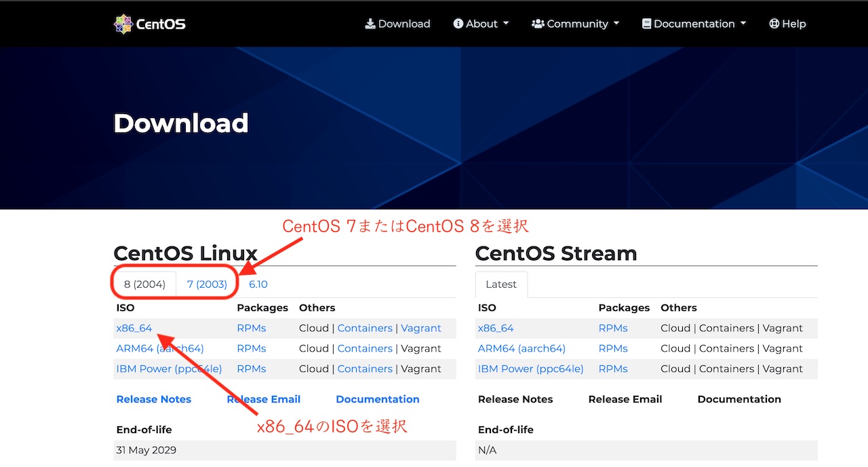This screenshot has width=868, height=467.
Task: Open the Download page from the navbar
Action: pyautogui.click(x=397, y=24)
